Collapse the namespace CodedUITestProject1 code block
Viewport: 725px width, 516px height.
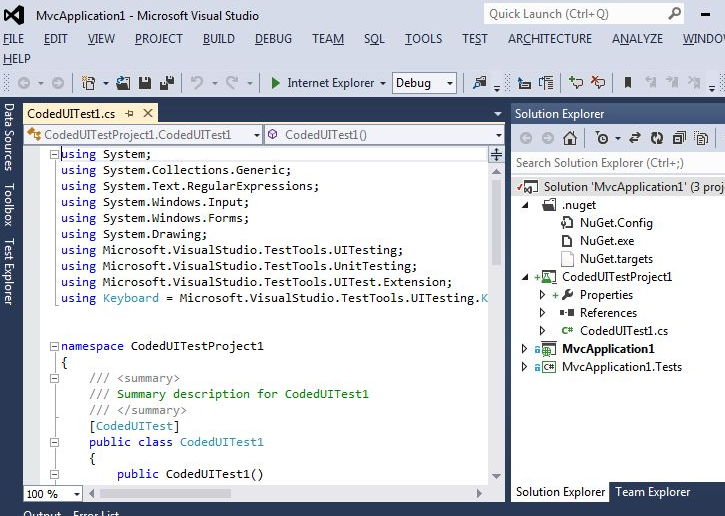point(53,346)
